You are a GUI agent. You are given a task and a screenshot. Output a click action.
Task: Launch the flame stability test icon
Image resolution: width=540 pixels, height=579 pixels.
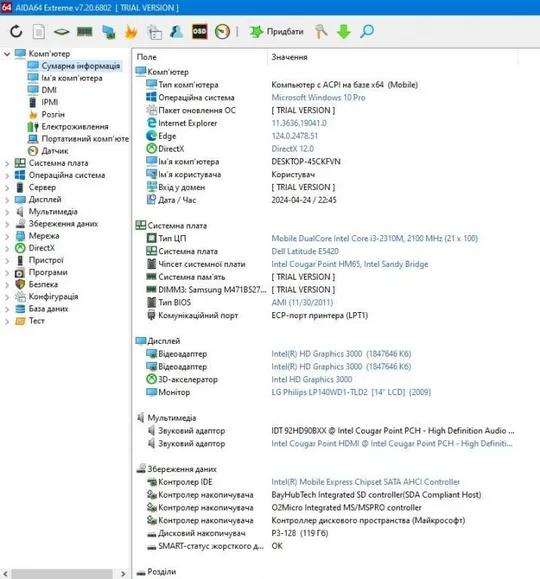(x=131, y=32)
